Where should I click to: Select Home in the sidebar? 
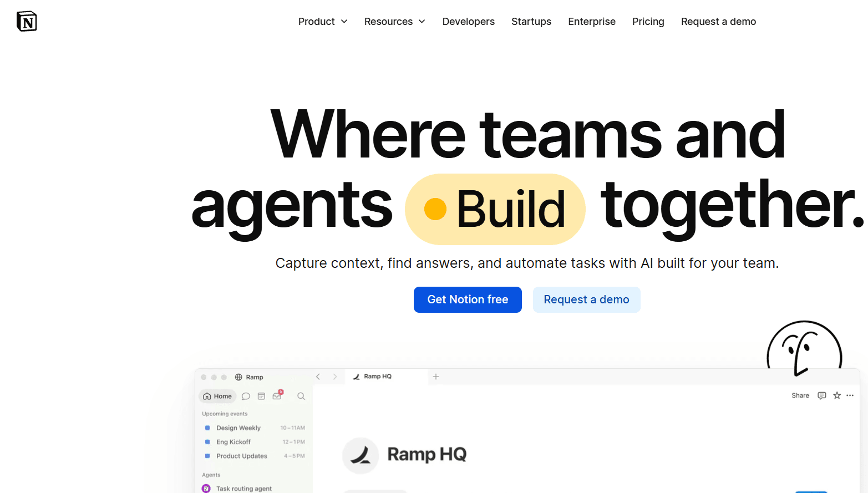[x=217, y=396]
